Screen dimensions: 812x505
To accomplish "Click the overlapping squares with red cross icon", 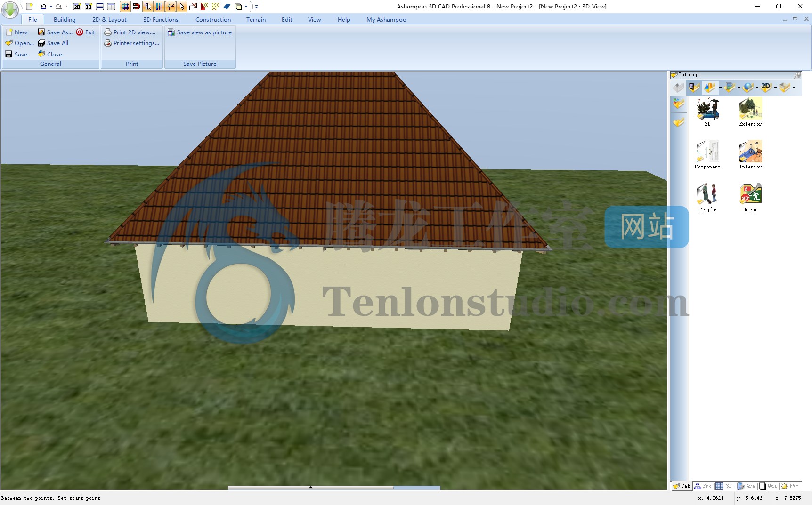I will point(193,7).
